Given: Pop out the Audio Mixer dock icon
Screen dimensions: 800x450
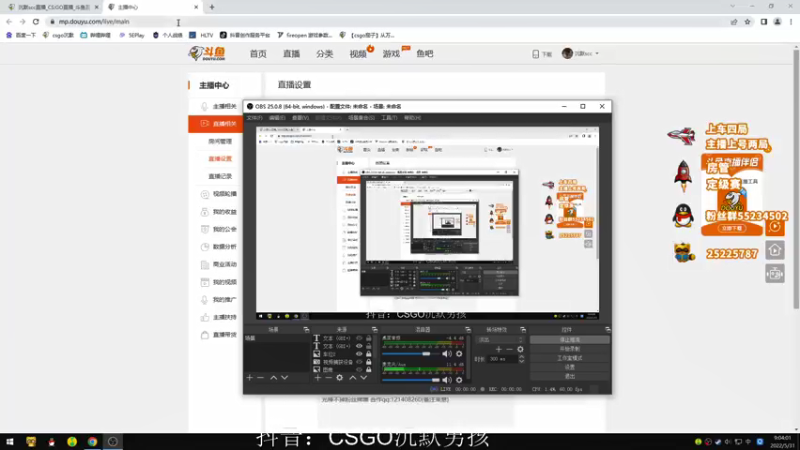Looking at the screenshot, I should coord(468,330).
